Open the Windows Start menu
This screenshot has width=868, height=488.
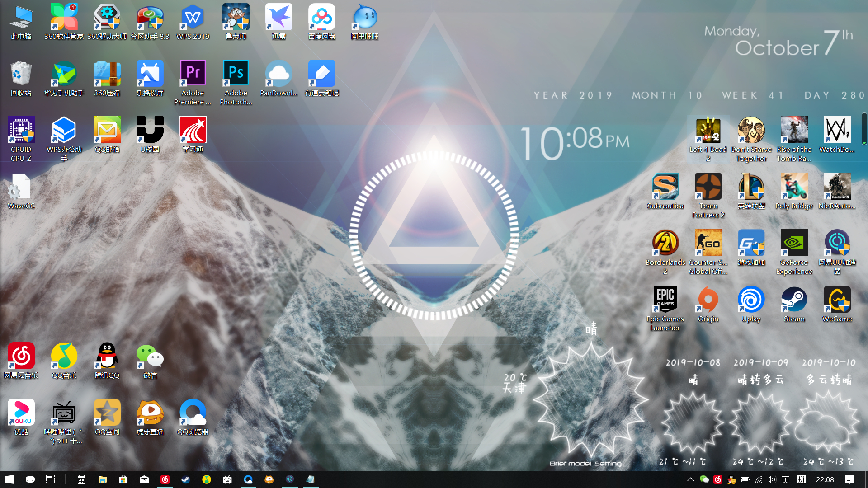10,479
